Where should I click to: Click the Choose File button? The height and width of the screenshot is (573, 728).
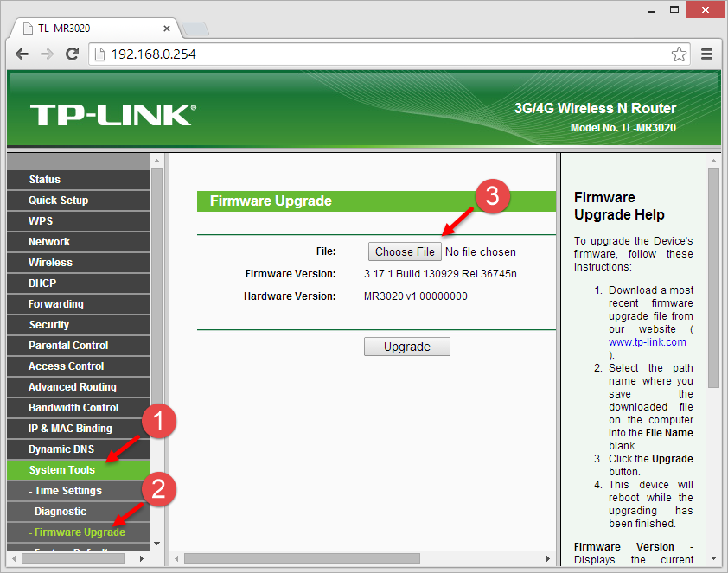point(405,252)
